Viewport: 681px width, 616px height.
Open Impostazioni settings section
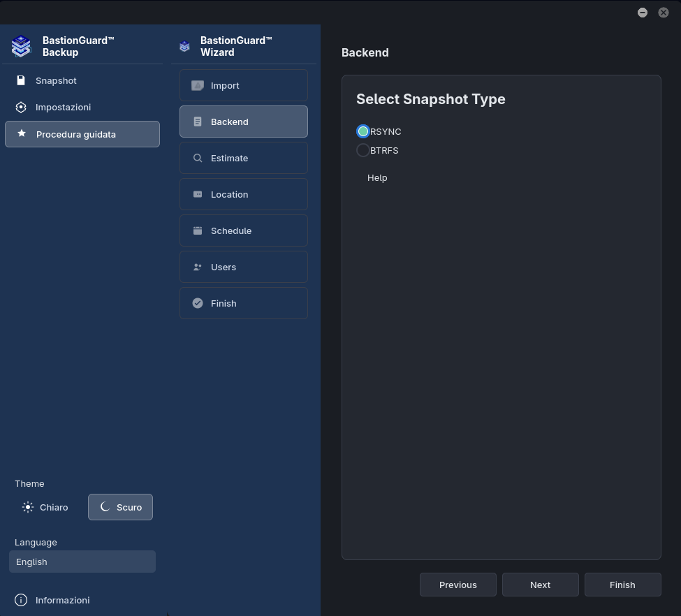[82, 108]
